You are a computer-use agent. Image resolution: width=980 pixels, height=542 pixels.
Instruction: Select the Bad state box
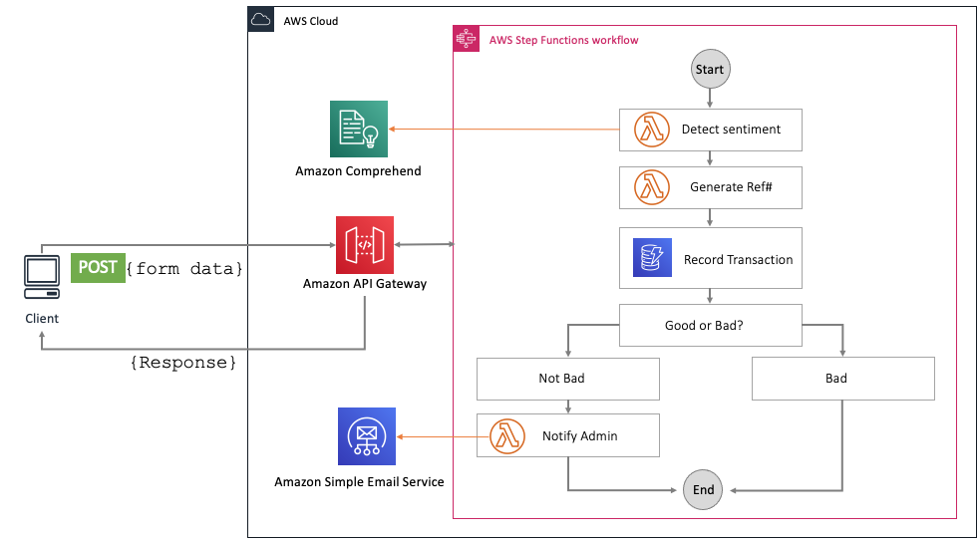click(x=843, y=379)
